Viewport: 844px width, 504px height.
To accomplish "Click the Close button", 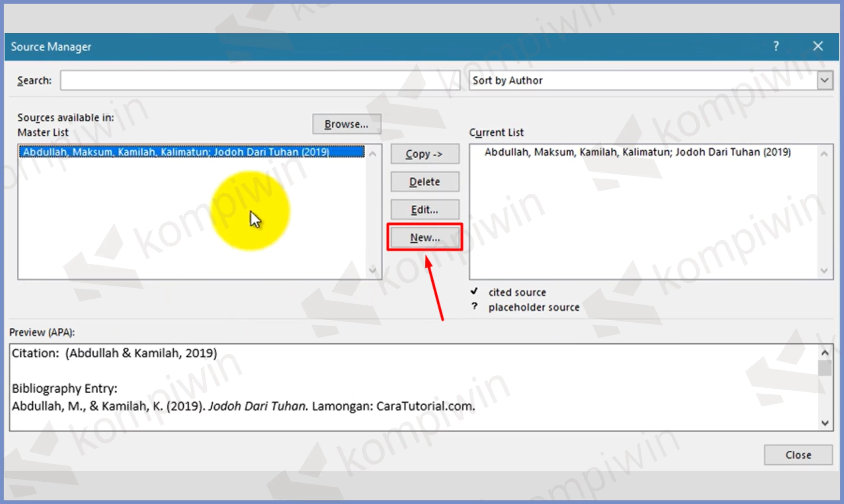I will click(798, 455).
